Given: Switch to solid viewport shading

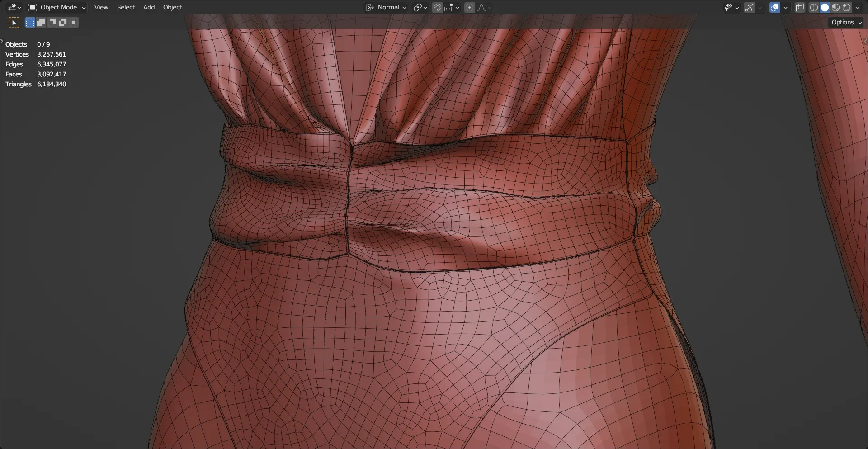Looking at the screenshot, I should (825, 7).
